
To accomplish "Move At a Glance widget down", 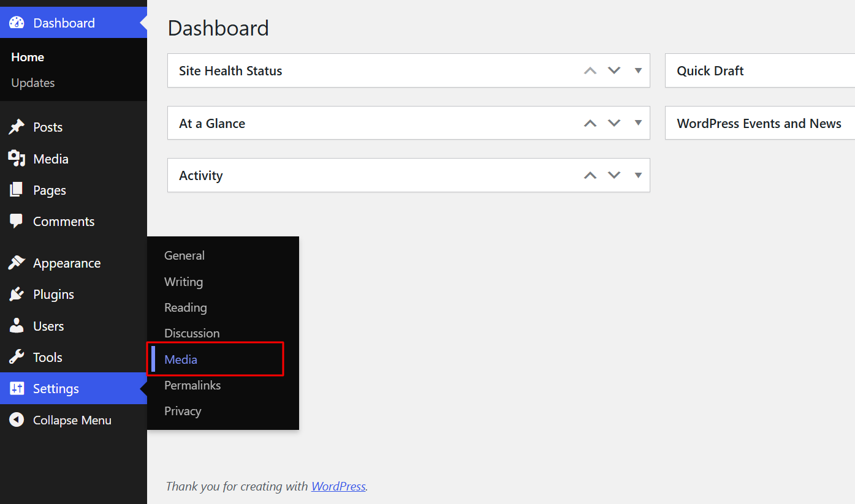I will pyautogui.click(x=614, y=123).
